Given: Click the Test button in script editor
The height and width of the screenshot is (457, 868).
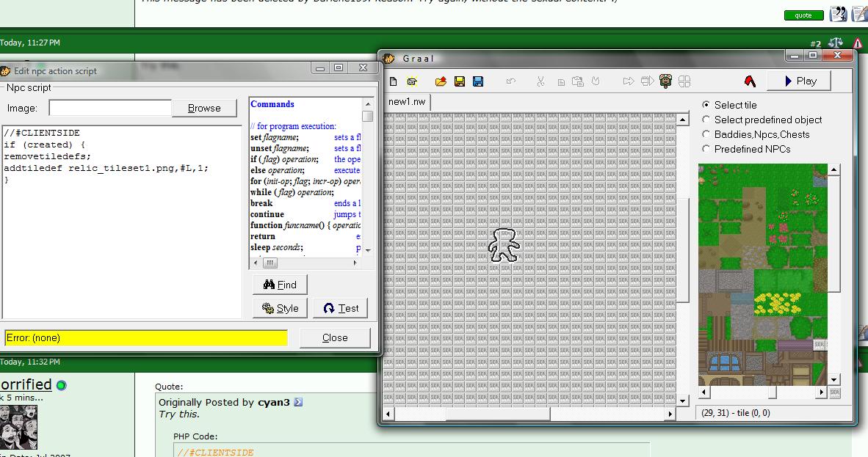Looking at the screenshot, I should (341, 308).
